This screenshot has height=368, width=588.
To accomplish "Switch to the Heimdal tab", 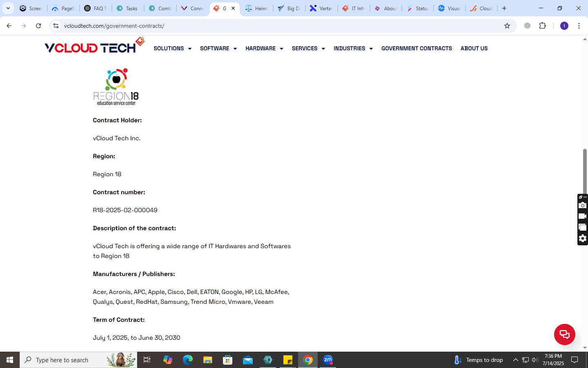I will click(x=257, y=8).
